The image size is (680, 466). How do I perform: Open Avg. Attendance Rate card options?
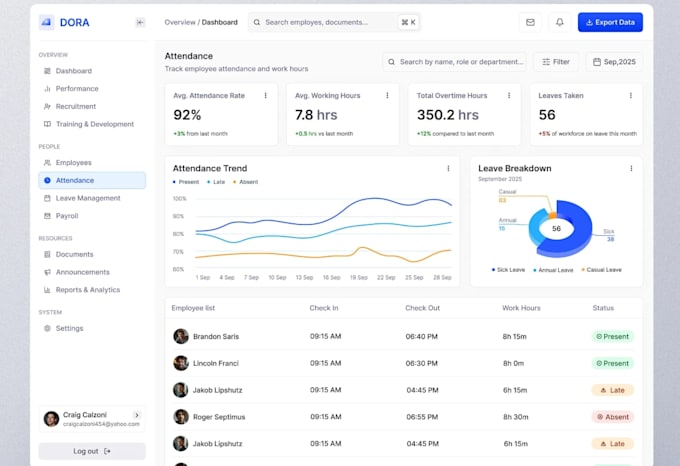[x=265, y=95]
